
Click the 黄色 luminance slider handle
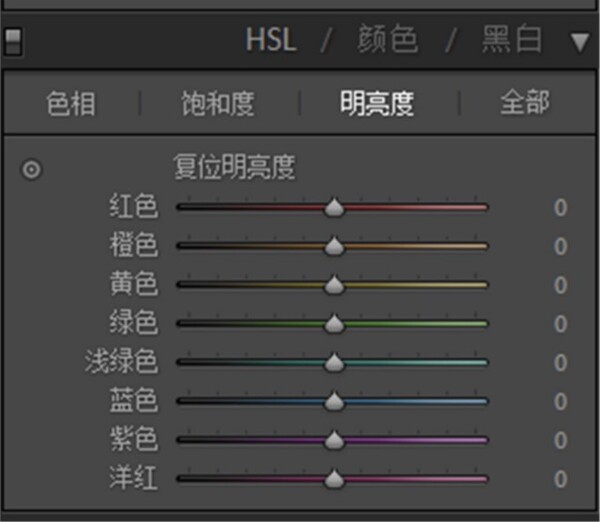click(334, 285)
